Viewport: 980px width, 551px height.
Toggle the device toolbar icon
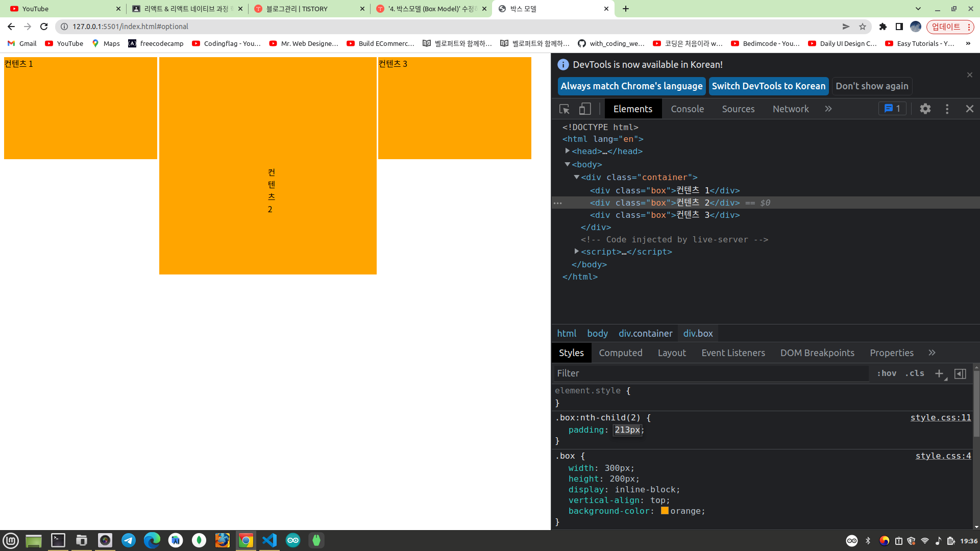[585, 109]
